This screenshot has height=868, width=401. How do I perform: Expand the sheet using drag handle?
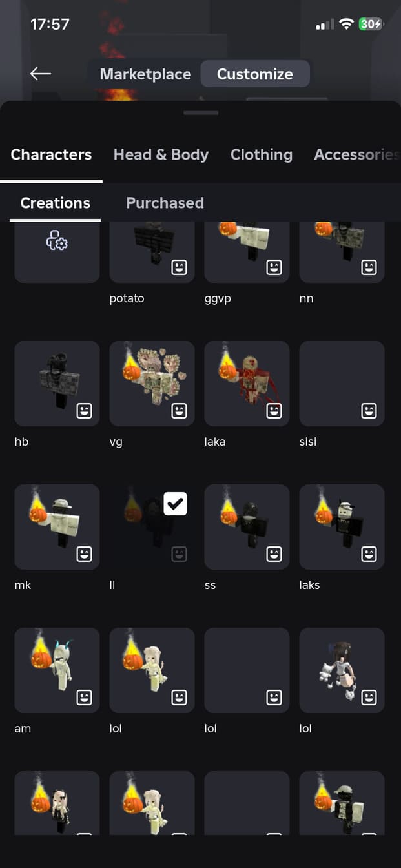click(x=201, y=112)
